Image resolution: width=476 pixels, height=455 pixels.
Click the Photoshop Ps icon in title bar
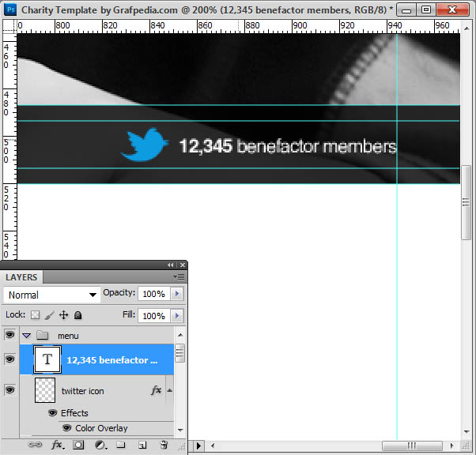[10, 9]
